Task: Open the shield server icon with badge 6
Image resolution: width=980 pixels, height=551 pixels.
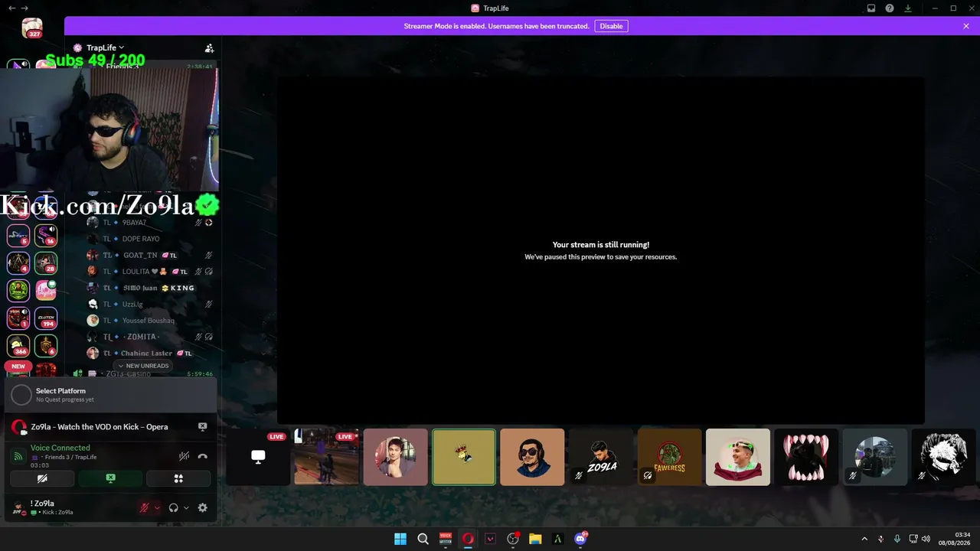Action: pyautogui.click(x=46, y=345)
